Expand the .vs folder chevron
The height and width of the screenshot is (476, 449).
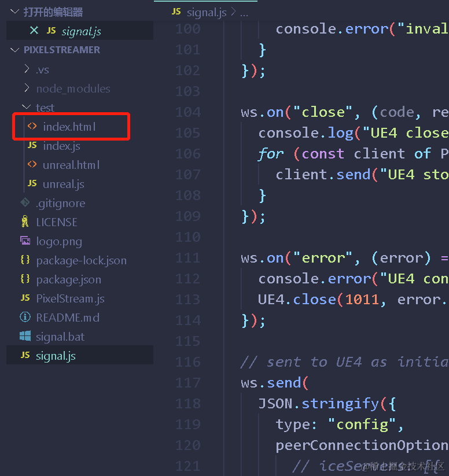[27, 69]
